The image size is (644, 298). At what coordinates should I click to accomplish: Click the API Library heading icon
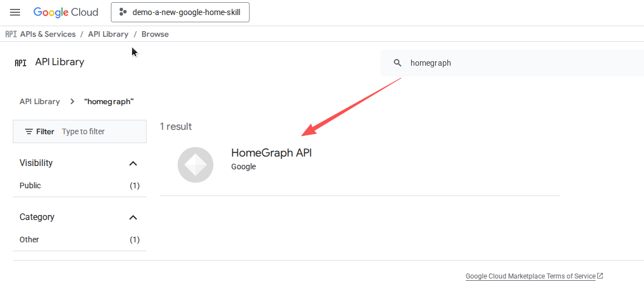coord(21,63)
